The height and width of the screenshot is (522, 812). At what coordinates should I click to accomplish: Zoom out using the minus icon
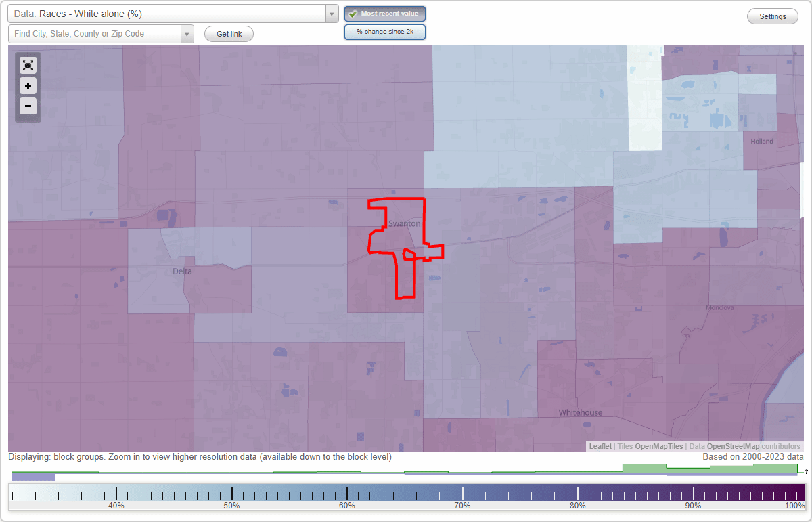(x=28, y=106)
